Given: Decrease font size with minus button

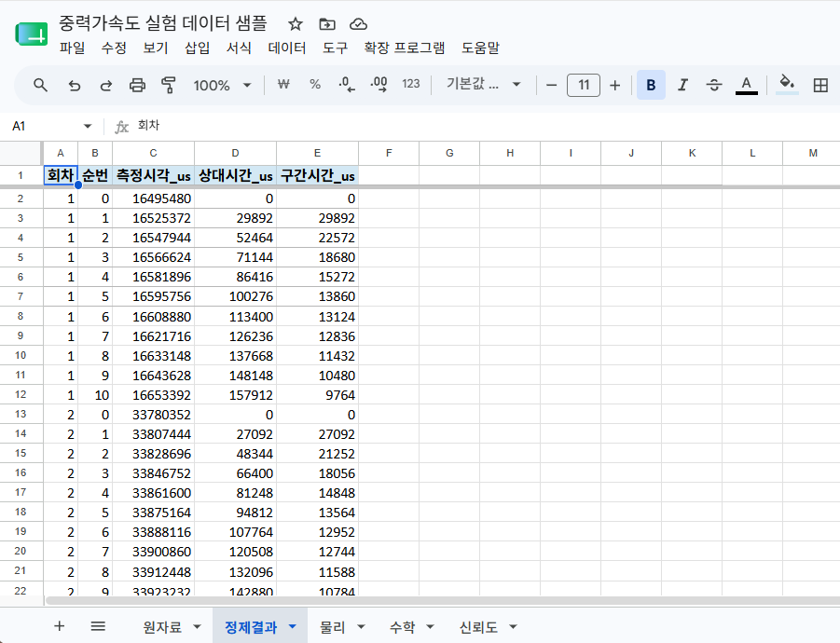Looking at the screenshot, I should [x=551, y=85].
